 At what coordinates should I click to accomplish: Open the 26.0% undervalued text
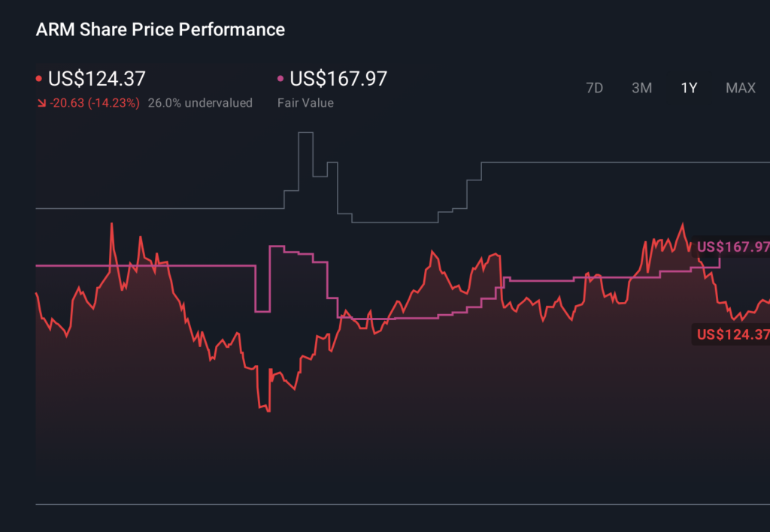pos(200,103)
